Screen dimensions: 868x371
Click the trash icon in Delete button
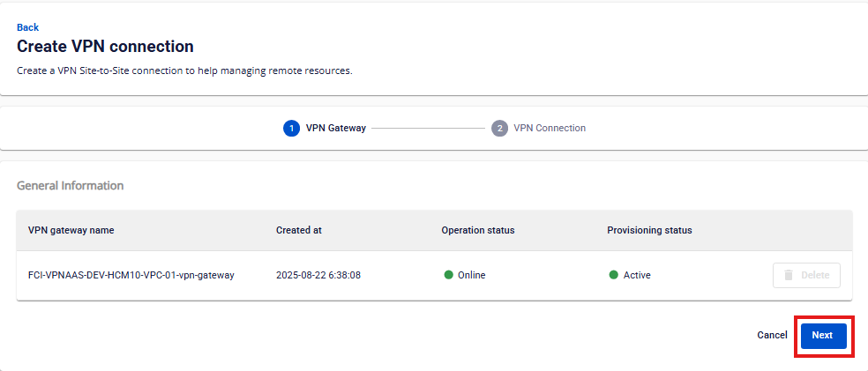point(789,275)
